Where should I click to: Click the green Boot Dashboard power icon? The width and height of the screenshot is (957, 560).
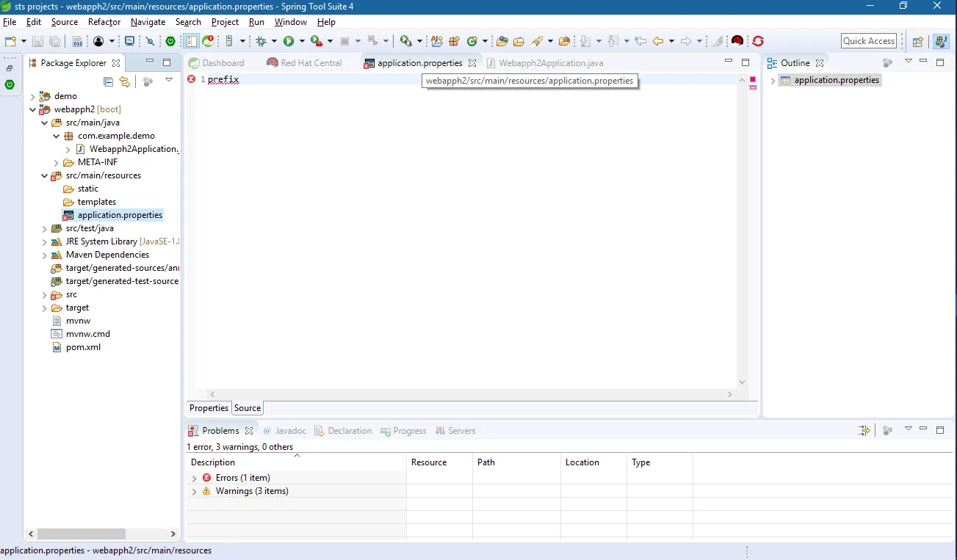(x=170, y=41)
